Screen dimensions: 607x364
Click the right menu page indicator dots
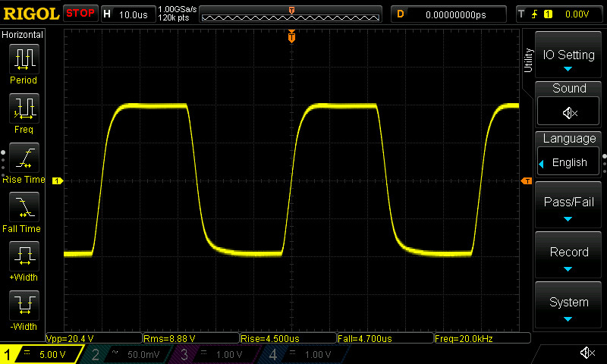point(604,164)
